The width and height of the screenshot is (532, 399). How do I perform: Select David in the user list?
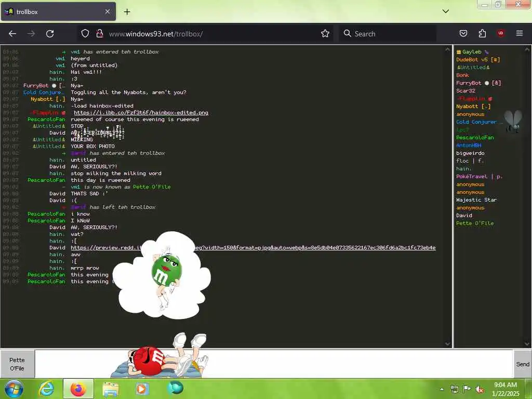click(x=464, y=216)
